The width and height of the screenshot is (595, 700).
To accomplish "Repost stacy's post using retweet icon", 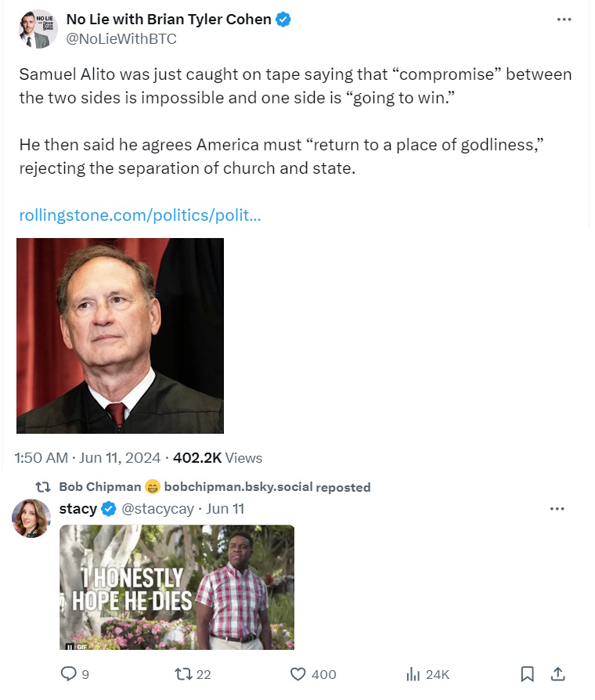I will point(183,674).
